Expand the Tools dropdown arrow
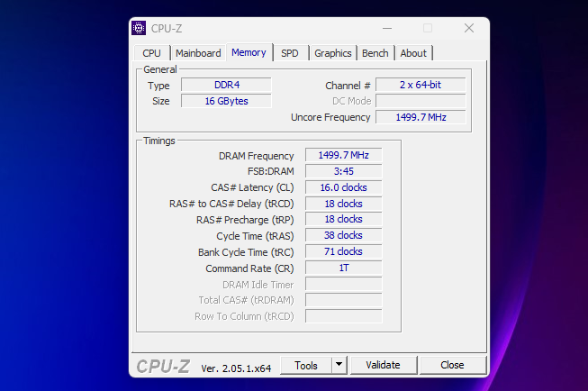This screenshot has height=391, width=588. pyautogui.click(x=339, y=364)
